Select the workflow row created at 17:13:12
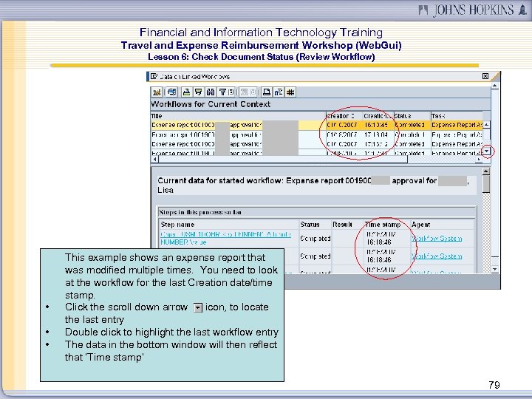The width and height of the screenshot is (532, 399). pyautogui.click(x=316, y=144)
